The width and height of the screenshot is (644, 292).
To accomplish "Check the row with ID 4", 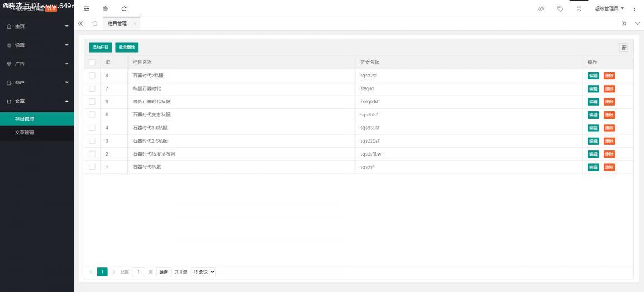I will [x=92, y=128].
